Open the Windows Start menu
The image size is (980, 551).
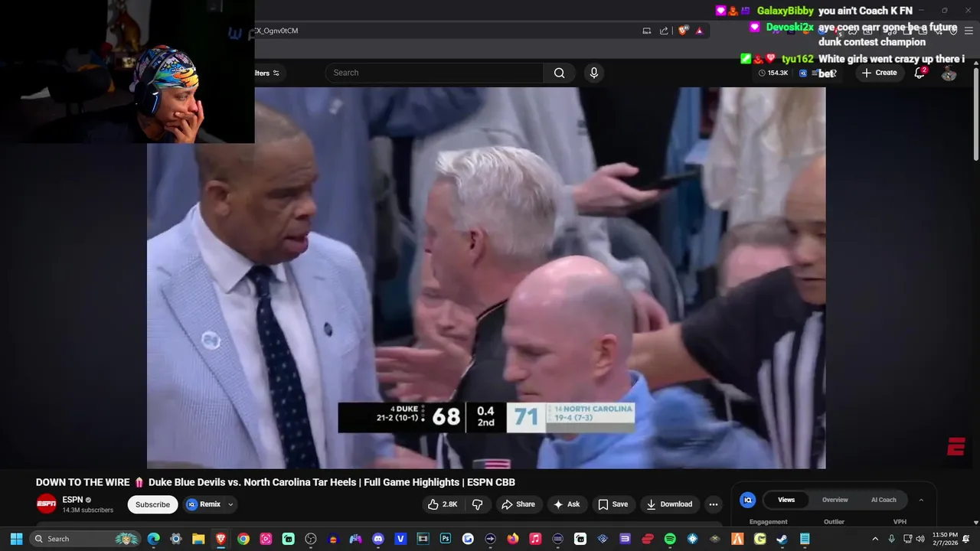pos(16,539)
